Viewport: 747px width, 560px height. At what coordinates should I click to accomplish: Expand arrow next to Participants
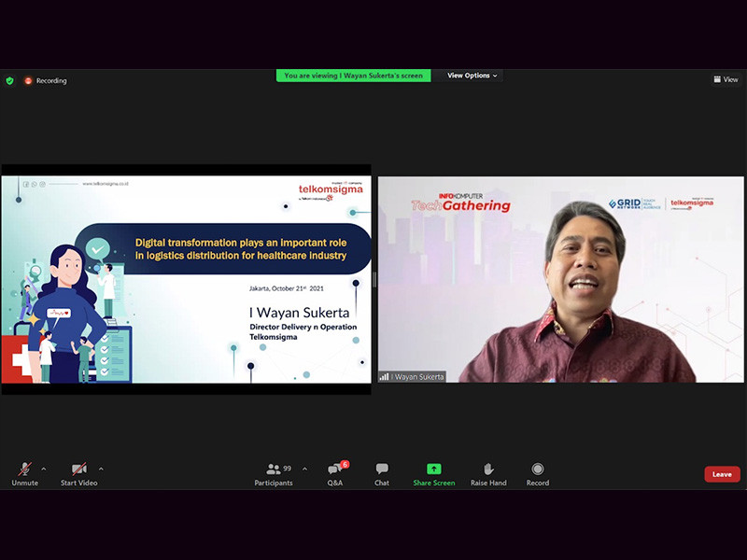pyautogui.click(x=304, y=469)
